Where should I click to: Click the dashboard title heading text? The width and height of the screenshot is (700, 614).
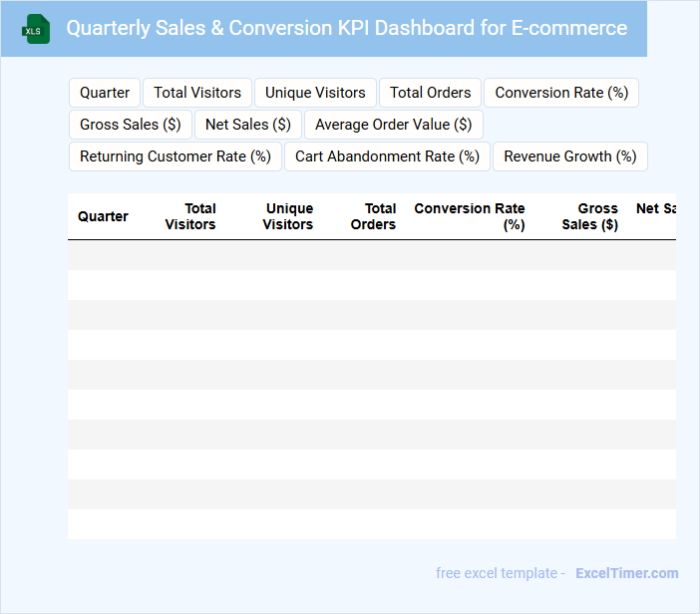click(347, 28)
